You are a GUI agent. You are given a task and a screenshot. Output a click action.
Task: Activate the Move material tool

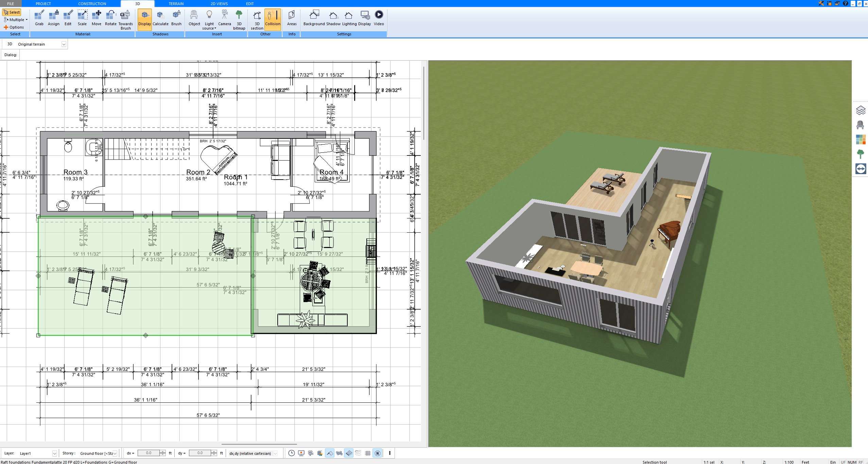tap(97, 18)
